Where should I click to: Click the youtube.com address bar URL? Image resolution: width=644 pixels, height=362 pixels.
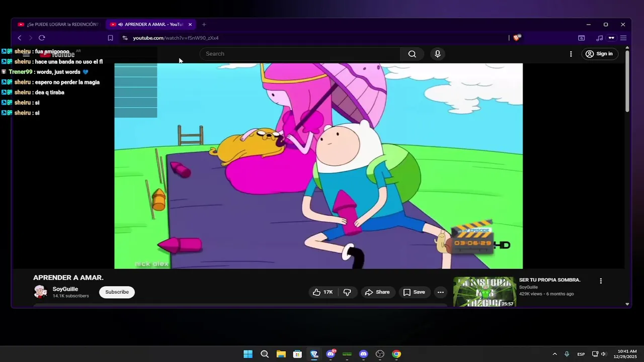pyautogui.click(x=176, y=38)
